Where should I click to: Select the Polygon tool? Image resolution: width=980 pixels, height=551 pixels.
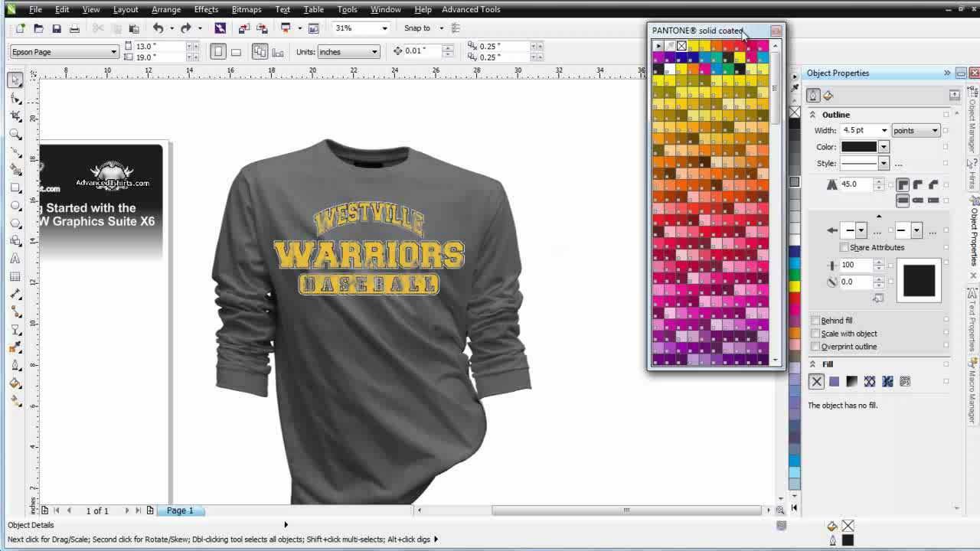pyautogui.click(x=15, y=223)
